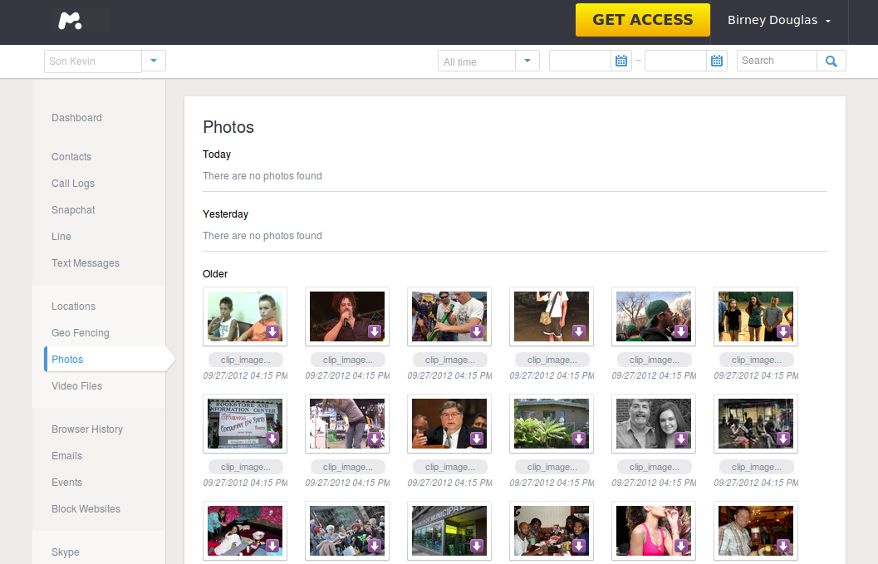Open Events in sidebar

(67, 482)
